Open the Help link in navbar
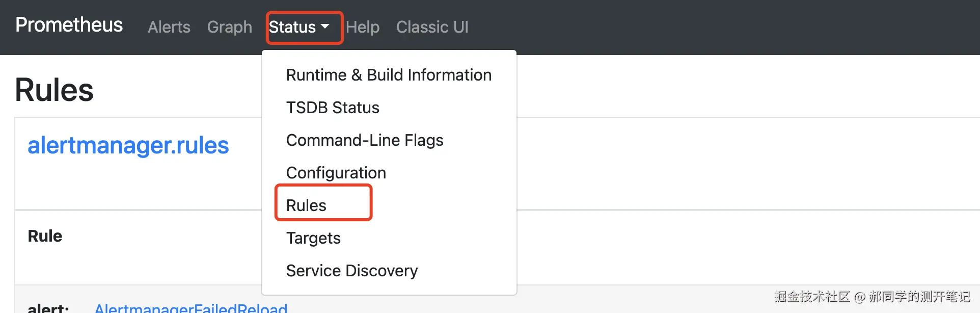 point(362,27)
